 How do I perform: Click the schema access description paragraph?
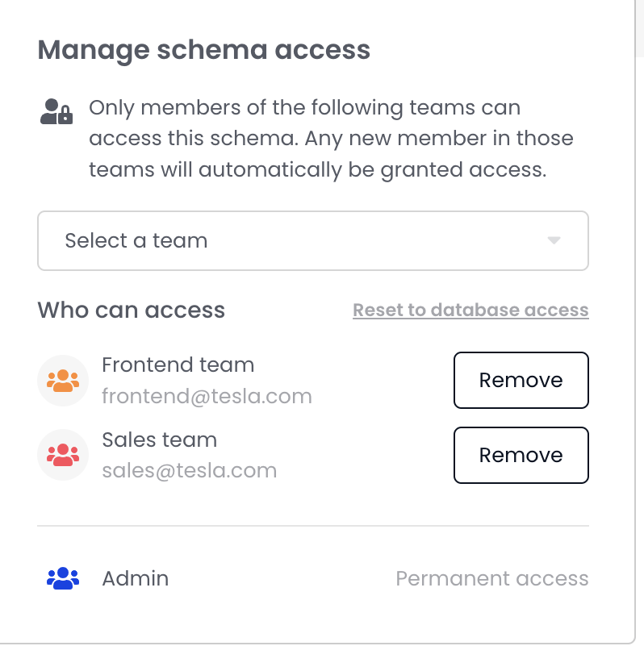point(331,139)
